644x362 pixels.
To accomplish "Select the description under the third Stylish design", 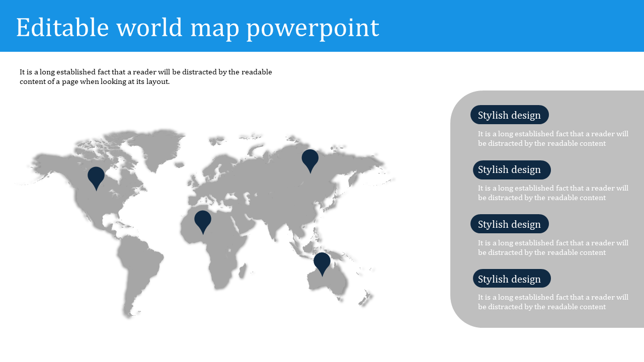I will (553, 247).
